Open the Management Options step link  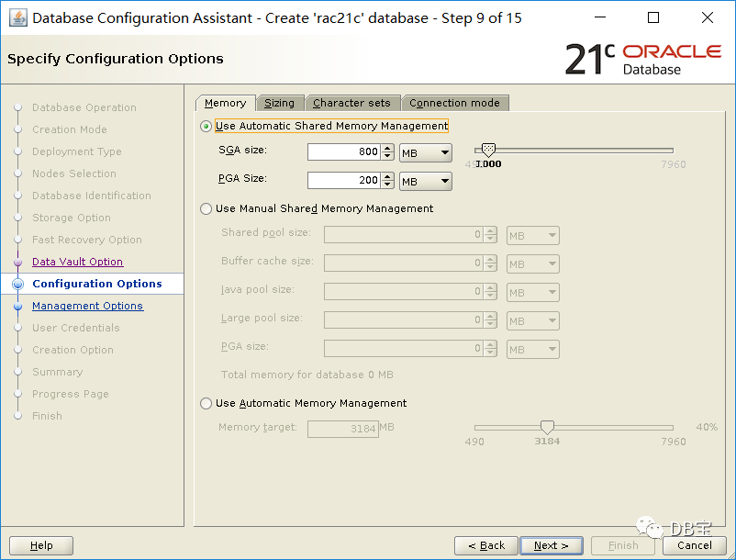tap(88, 306)
